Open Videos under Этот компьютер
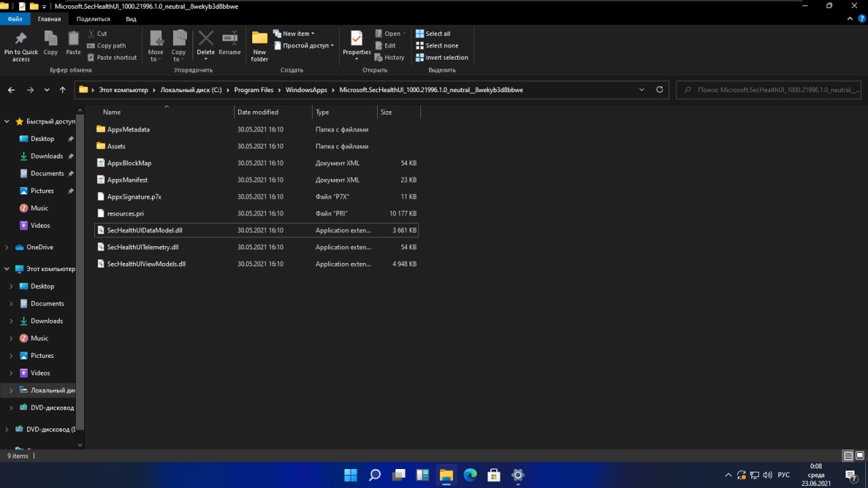868x488 pixels. (x=40, y=373)
